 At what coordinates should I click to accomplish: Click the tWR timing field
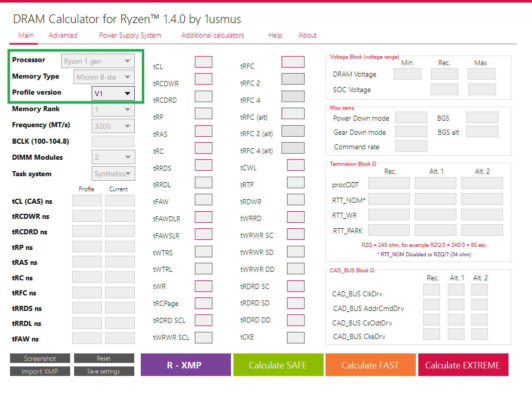(x=203, y=286)
